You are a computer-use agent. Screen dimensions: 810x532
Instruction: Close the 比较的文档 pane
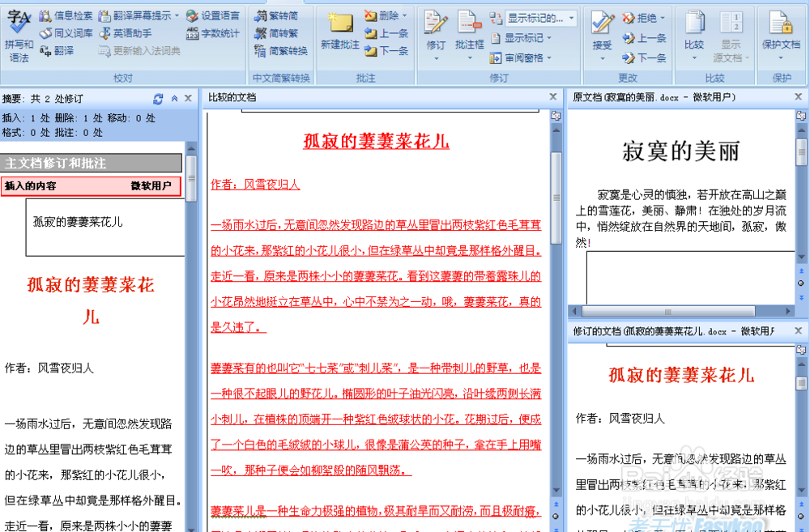(x=553, y=97)
